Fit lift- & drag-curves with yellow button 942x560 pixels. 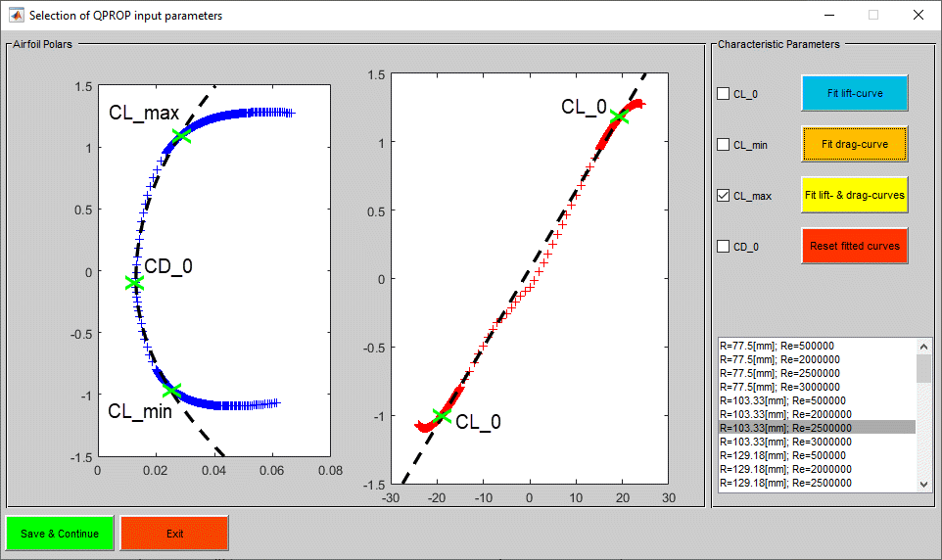854,195
